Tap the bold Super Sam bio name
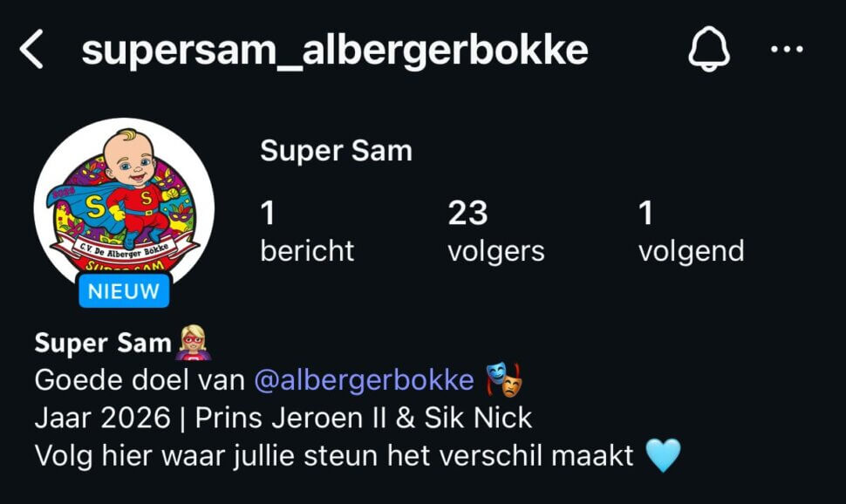Viewport: 846px width, 504px height. click(x=103, y=343)
